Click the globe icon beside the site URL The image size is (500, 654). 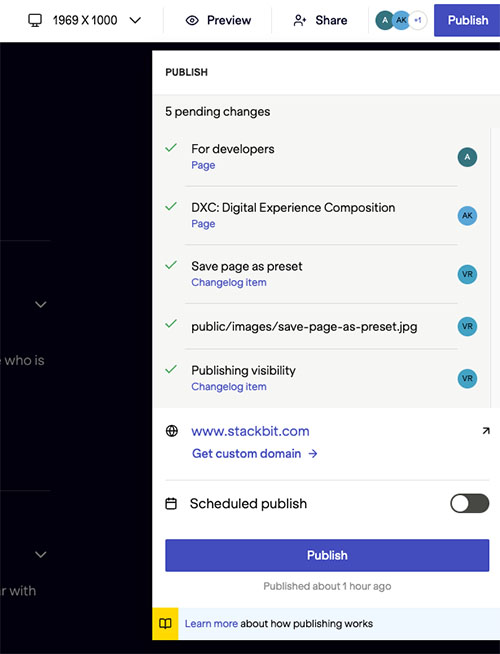tap(172, 431)
